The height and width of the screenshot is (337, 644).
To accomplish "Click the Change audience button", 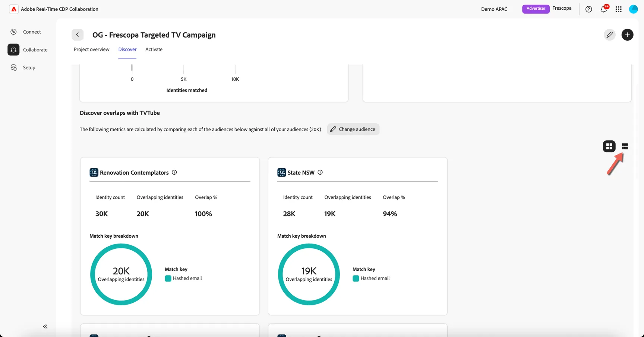I will [x=353, y=129].
